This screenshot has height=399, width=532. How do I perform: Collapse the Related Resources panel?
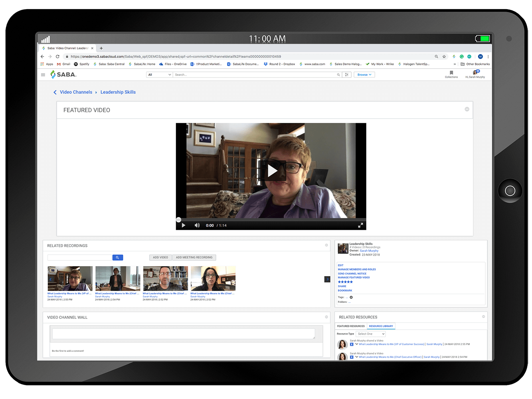[x=483, y=316]
